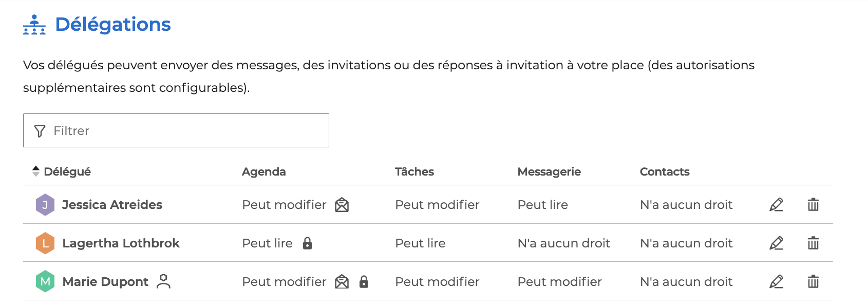Viewport: 868px width, 308px height.
Task: Click the funnel icon in the Filtrer field
Action: pos(40,131)
